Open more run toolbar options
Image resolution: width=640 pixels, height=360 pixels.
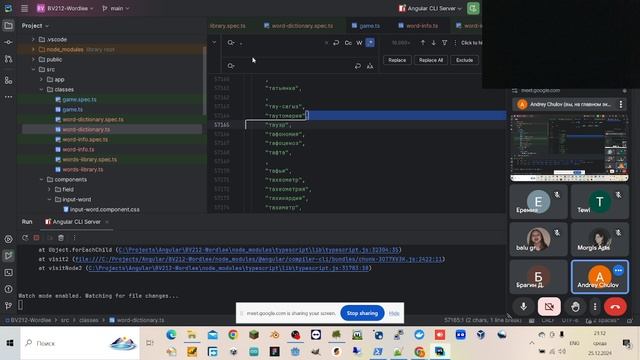74,238
